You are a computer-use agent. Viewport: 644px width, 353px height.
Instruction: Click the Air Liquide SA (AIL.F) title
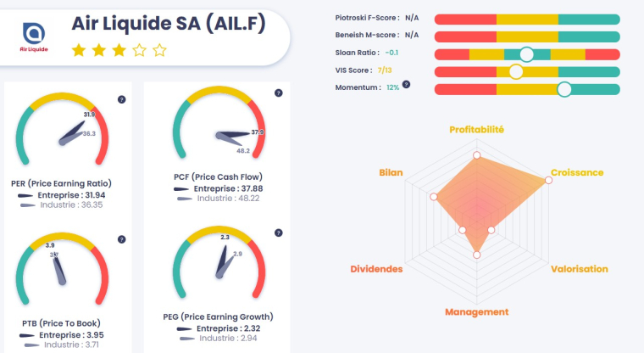pyautogui.click(x=169, y=24)
